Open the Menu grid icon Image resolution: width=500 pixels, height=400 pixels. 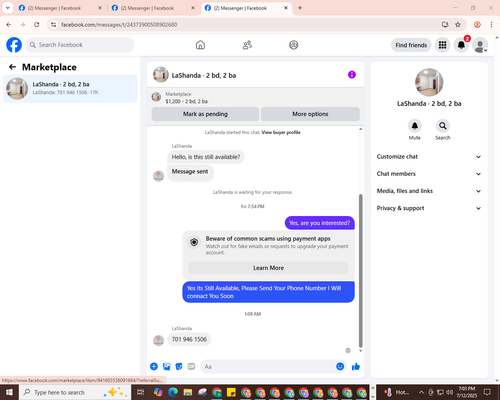[x=442, y=45]
